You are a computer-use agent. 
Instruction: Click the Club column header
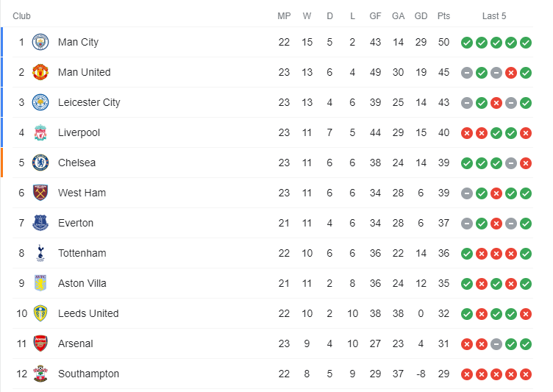pos(22,16)
